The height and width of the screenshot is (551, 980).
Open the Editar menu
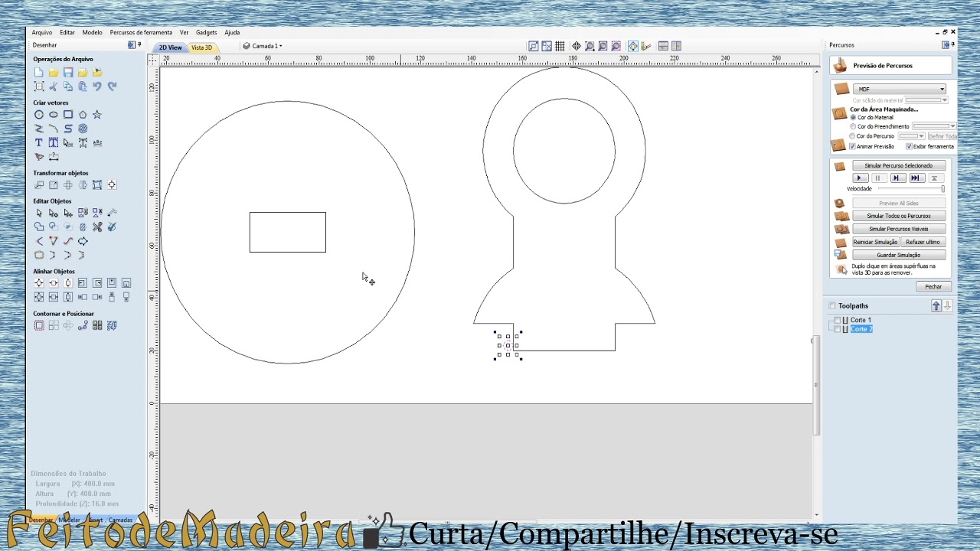[x=67, y=32]
